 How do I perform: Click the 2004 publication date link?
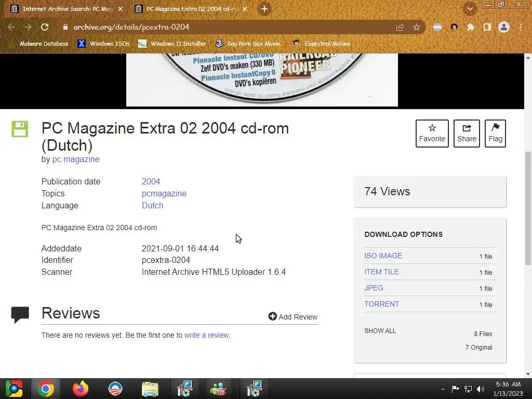[151, 181]
